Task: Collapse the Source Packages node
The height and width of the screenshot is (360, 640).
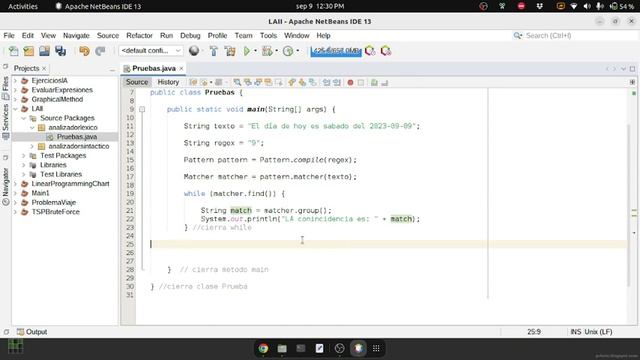Action: (24, 118)
